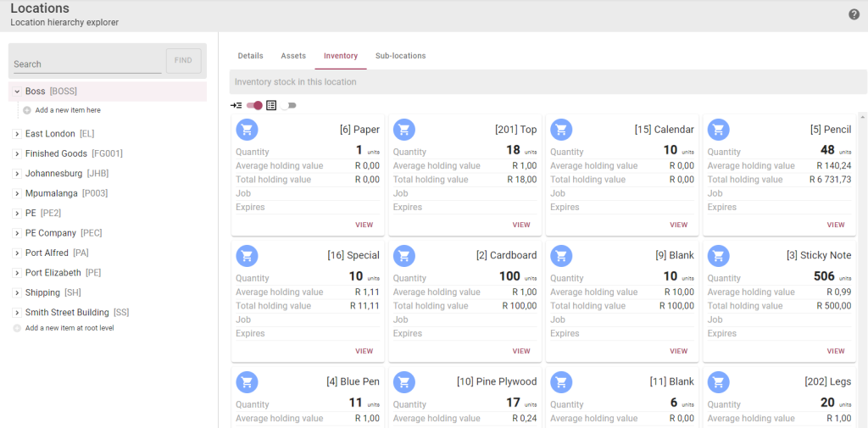This screenshot has width=868, height=428.
Task: Select Smith Street Building in the tree
Action: (x=67, y=313)
